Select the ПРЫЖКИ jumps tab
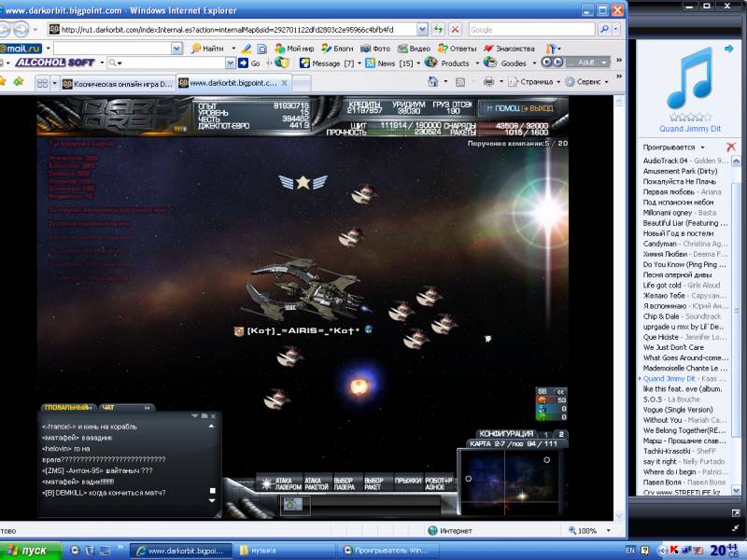Screen dimensions: 747x560 pos(408,481)
